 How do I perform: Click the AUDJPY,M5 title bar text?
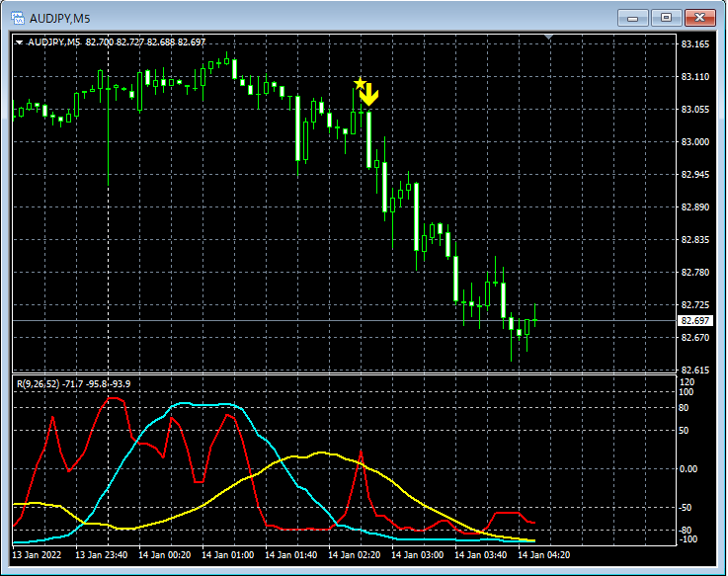(x=58, y=17)
